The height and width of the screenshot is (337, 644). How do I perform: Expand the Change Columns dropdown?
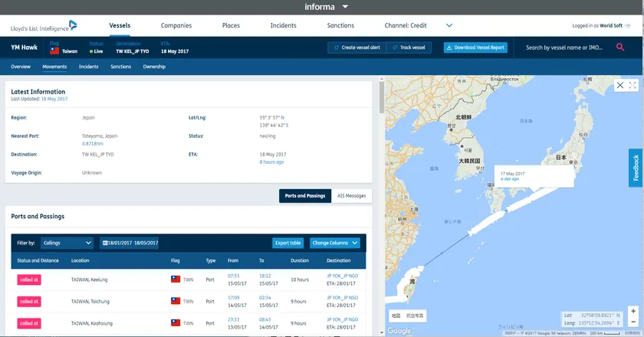[334, 243]
